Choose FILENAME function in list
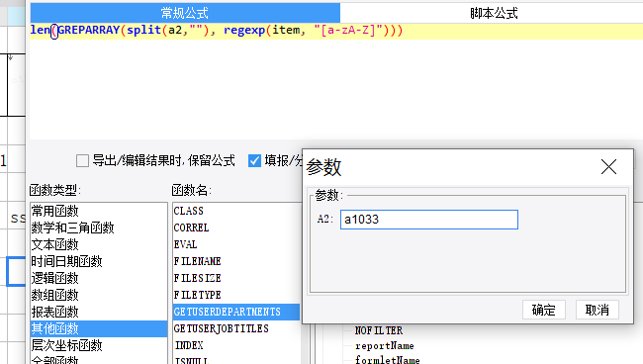 click(236, 261)
